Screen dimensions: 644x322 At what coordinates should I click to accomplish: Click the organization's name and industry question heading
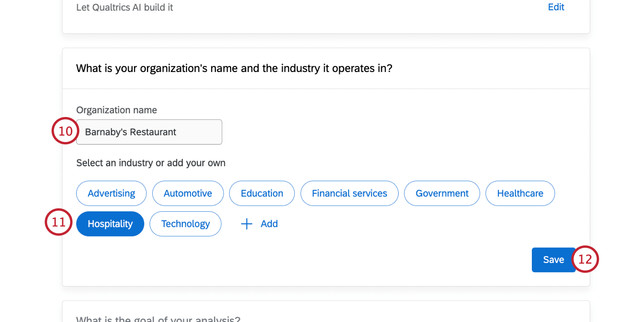click(234, 69)
